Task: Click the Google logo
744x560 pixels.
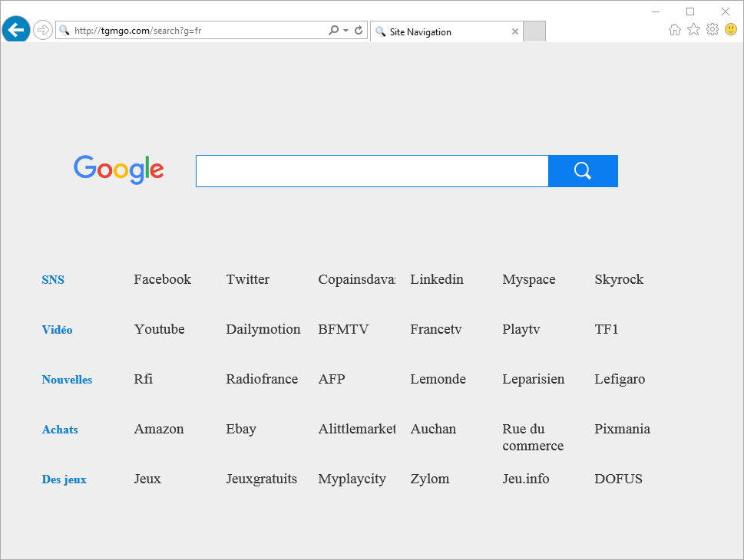Action: pyautogui.click(x=119, y=170)
